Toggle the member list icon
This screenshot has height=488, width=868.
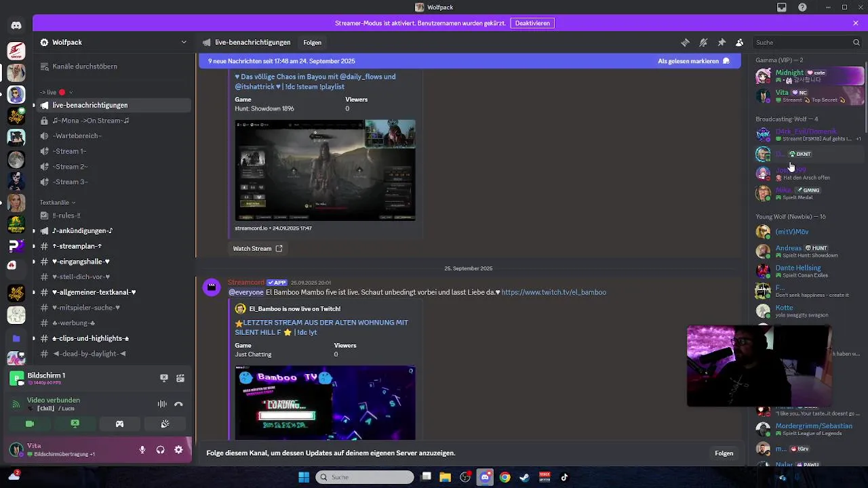(740, 42)
